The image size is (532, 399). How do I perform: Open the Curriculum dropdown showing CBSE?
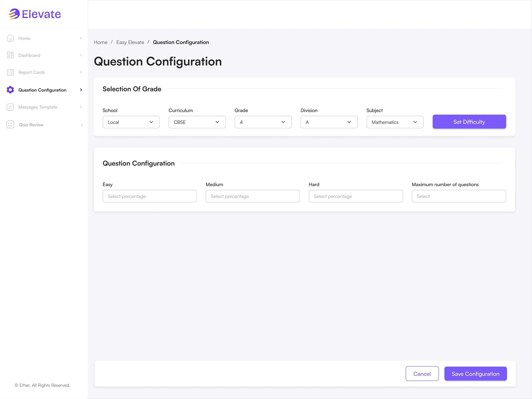coord(197,122)
